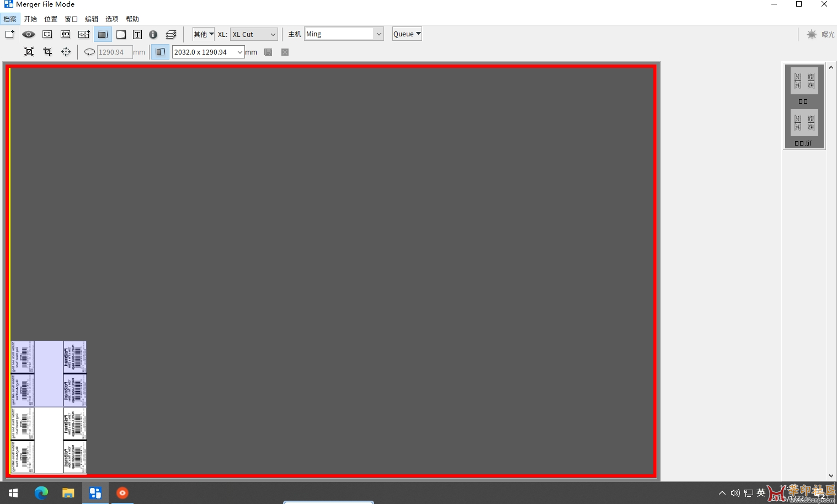The width and height of the screenshot is (837, 504).
Task: Click the new page icon
Action: point(10,34)
